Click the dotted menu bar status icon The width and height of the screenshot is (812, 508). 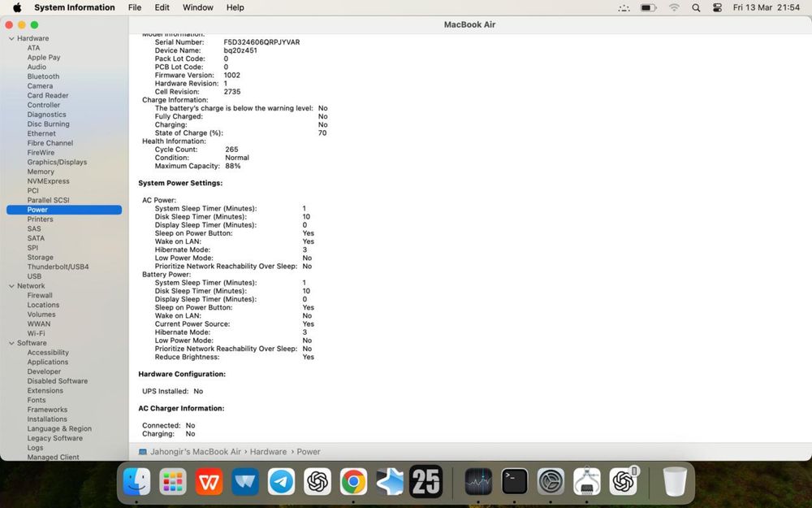(624, 8)
